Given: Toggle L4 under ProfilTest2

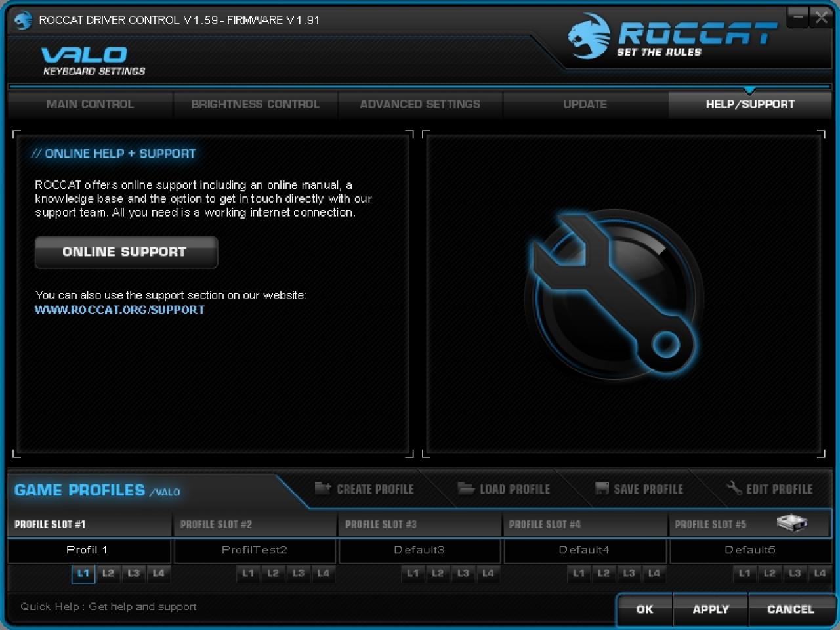Looking at the screenshot, I should 323,574.
